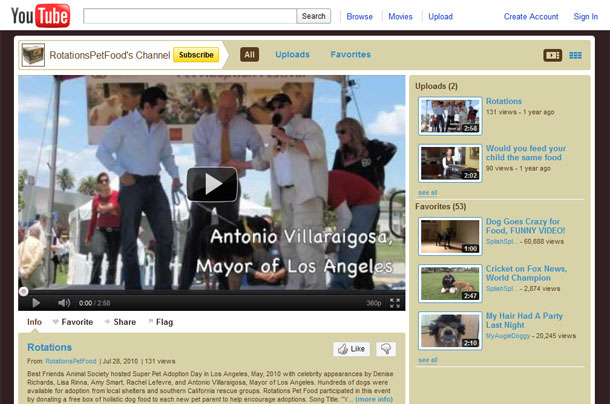This screenshot has width=610, height=404.
Task: Subscribe to RotationsPetFood's channel
Action: coord(196,55)
